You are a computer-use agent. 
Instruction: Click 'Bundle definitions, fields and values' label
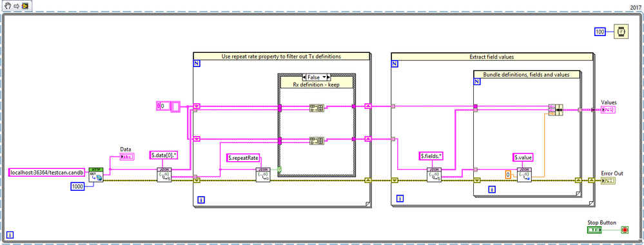pyautogui.click(x=527, y=74)
